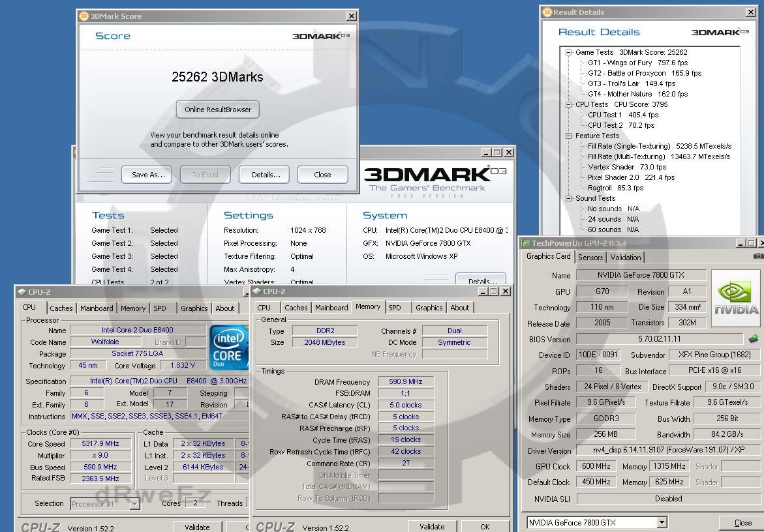Open the graphics card dropdown in GPU-Z
764x532 pixels.
point(661,522)
